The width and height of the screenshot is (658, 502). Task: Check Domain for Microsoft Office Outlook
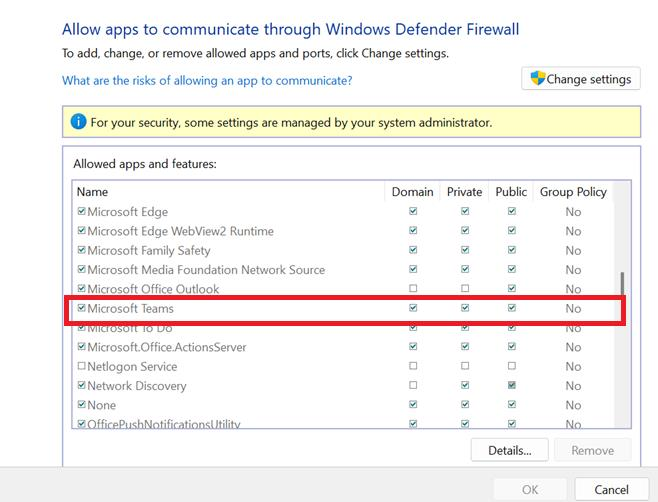point(413,288)
